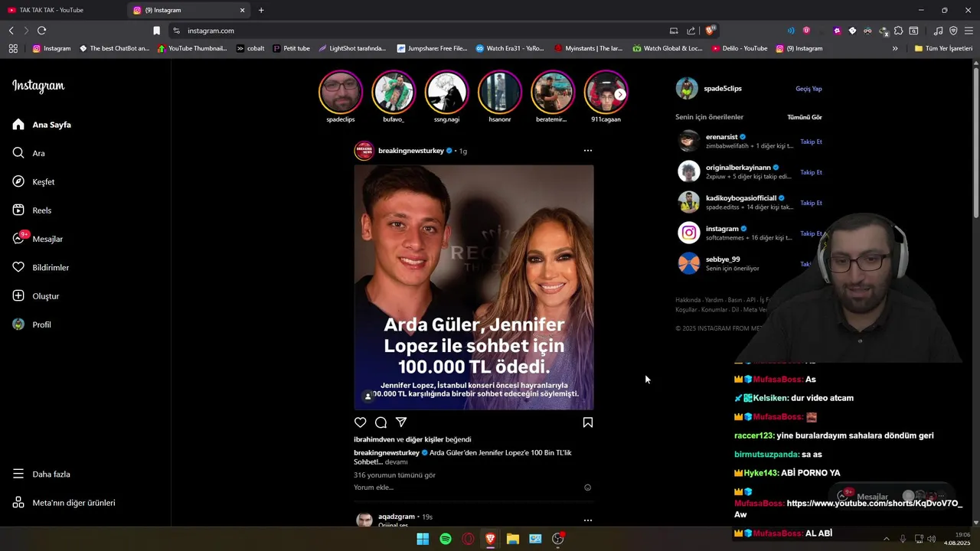
Task: Open Delilo - YouTube bookmark
Action: [740, 48]
